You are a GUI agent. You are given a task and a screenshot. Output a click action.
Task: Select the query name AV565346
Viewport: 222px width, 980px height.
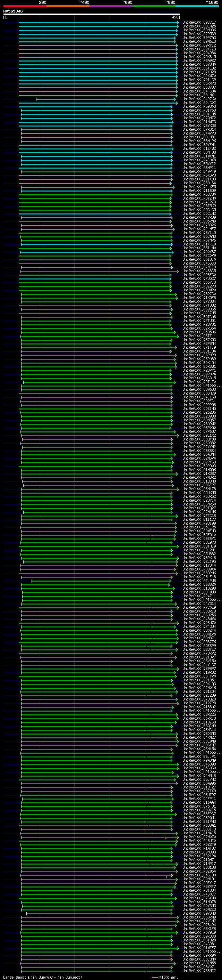tap(13, 11)
